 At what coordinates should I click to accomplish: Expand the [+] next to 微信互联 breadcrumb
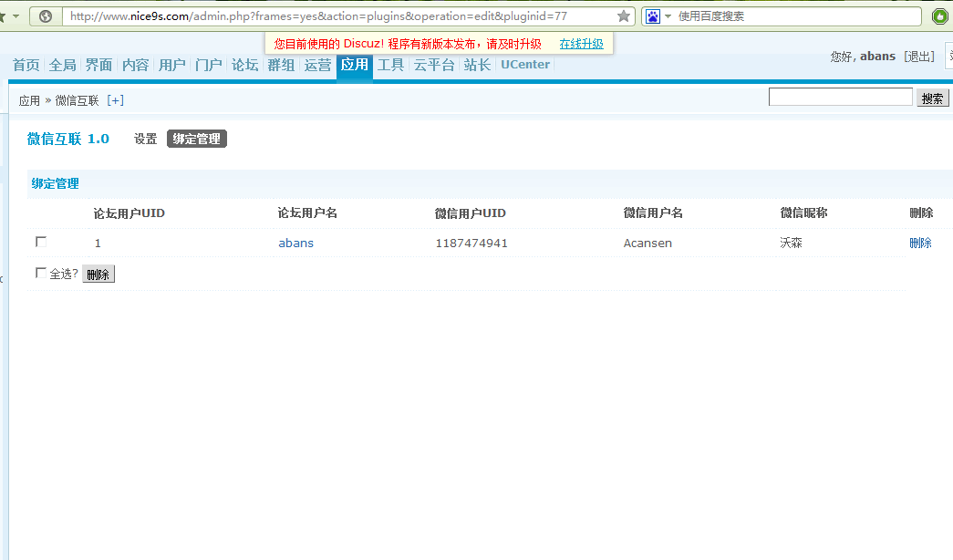[115, 100]
